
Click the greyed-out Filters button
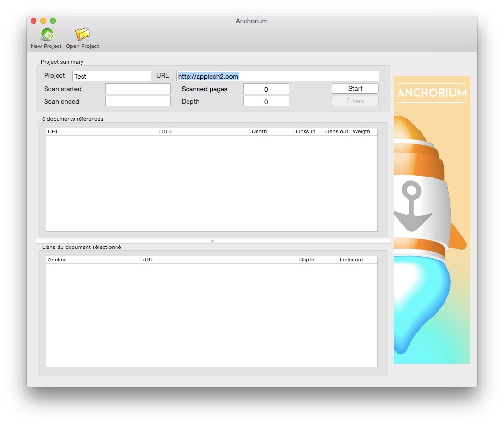(x=355, y=101)
